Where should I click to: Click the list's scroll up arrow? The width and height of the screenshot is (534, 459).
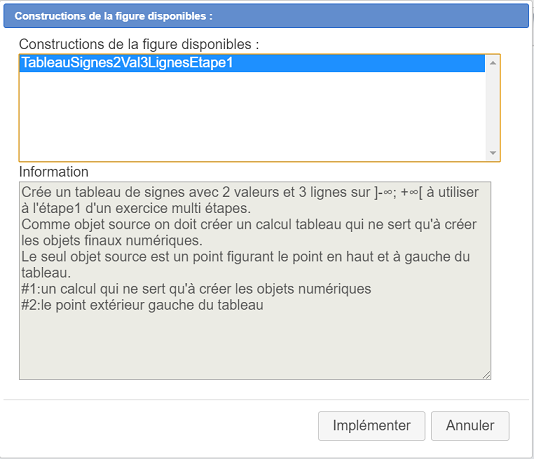(492, 63)
